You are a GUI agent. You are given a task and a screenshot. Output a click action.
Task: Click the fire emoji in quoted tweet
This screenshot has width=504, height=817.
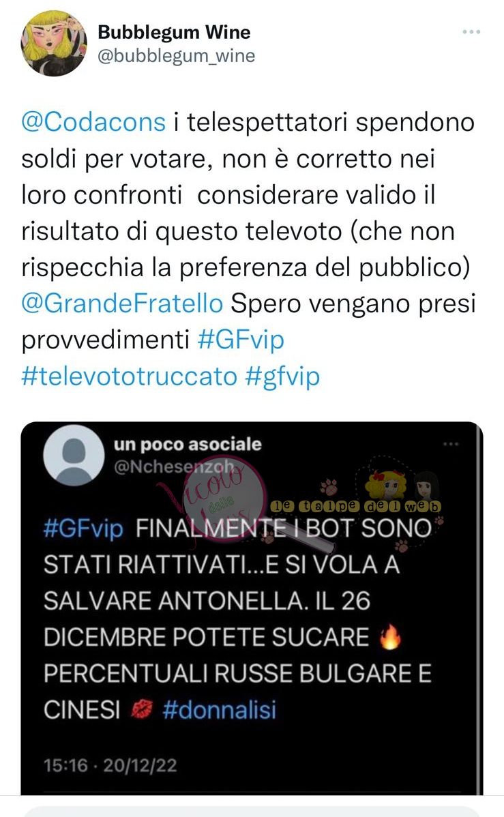[390, 637]
